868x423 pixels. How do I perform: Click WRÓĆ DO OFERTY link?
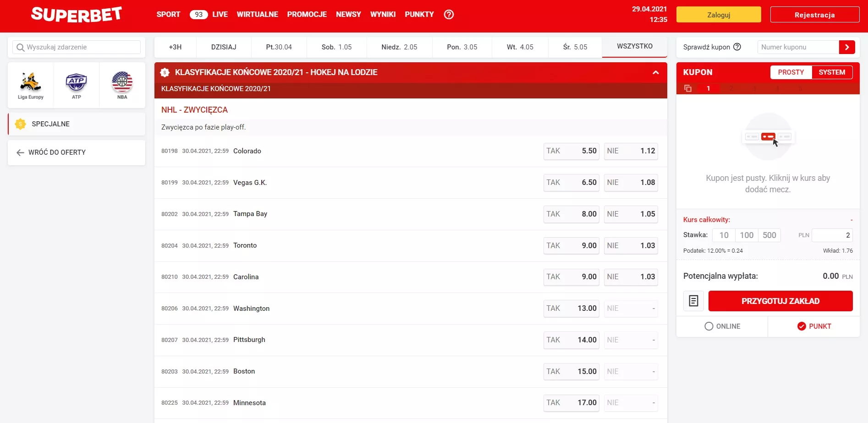57,152
